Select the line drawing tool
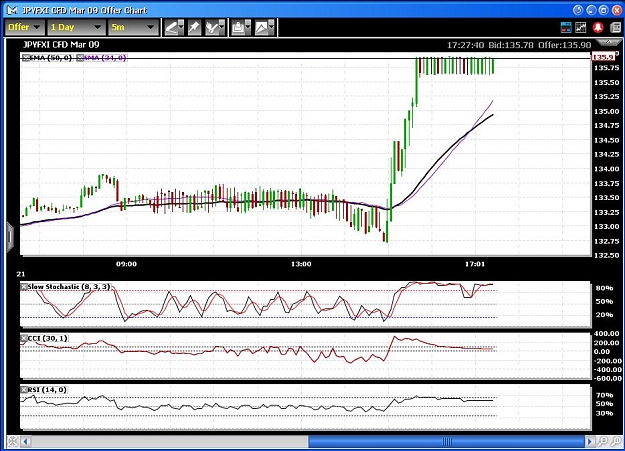The image size is (625, 451). (171, 28)
